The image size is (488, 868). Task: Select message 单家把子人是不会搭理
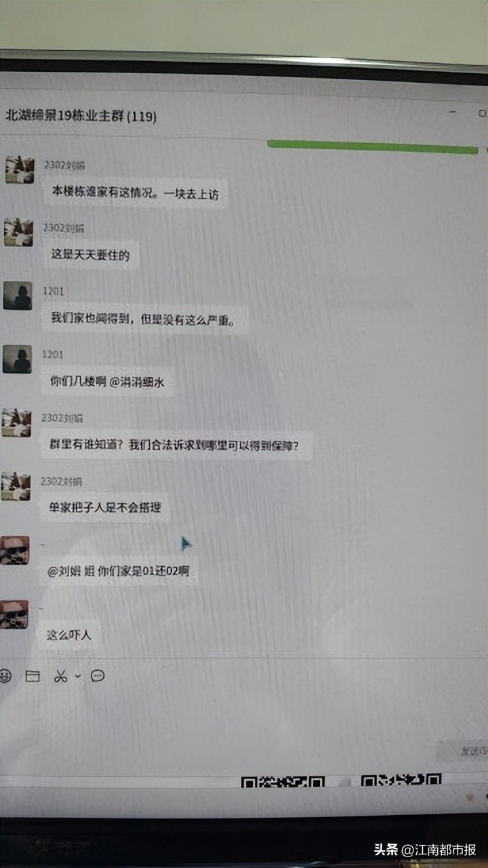point(105,507)
